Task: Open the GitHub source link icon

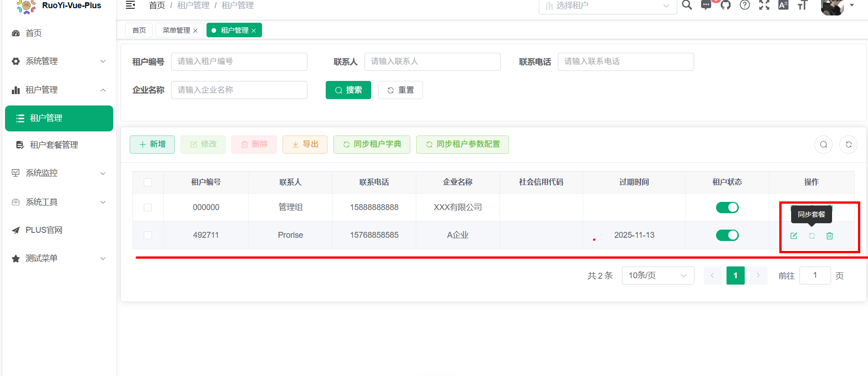Action: [x=726, y=5]
